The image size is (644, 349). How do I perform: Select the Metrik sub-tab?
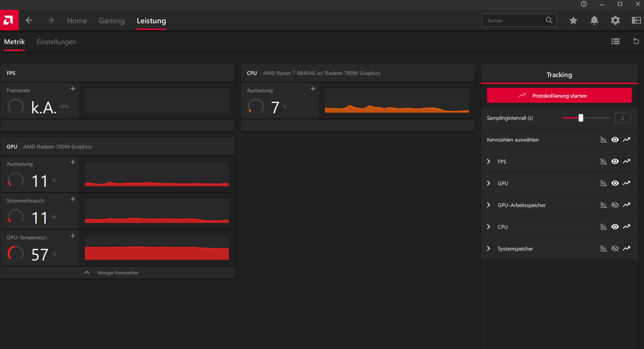[x=14, y=42]
